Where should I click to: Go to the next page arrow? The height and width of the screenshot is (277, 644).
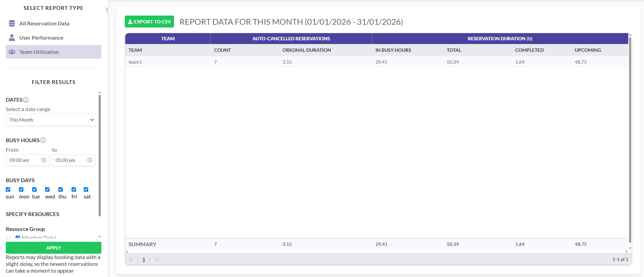(x=150, y=259)
